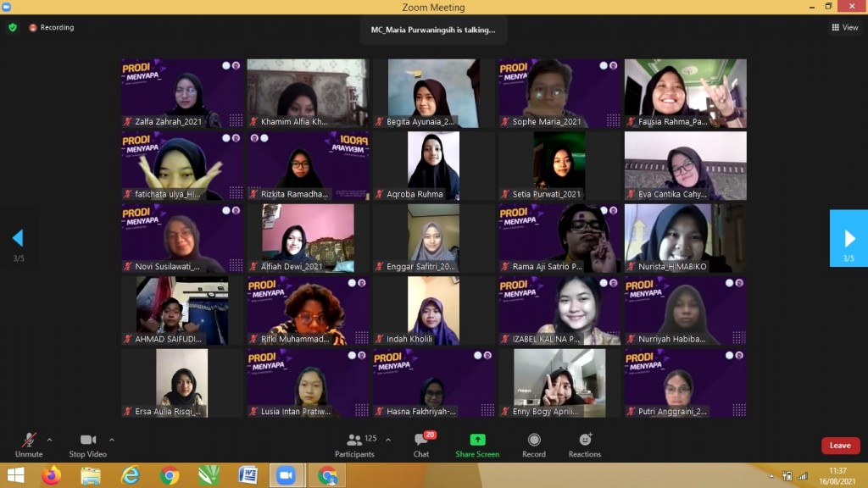Screen dimensions: 868x488
Task: Unmute the microphone
Action: (x=29, y=445)
